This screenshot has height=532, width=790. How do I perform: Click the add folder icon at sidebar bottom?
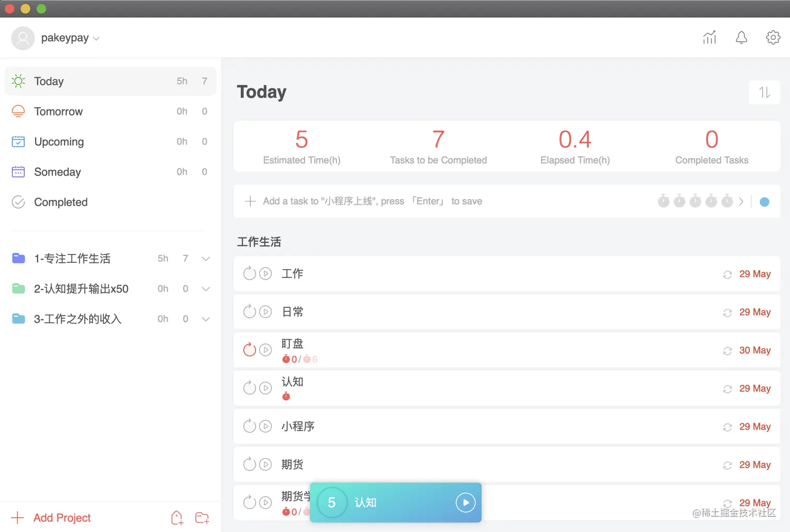pos(202,518)
